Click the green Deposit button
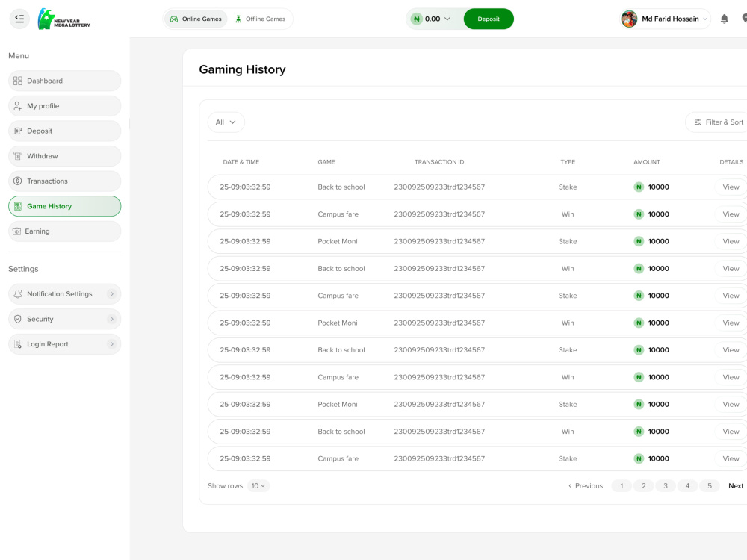Viewport: 747px width, 560px height. [x=489, y=19]
